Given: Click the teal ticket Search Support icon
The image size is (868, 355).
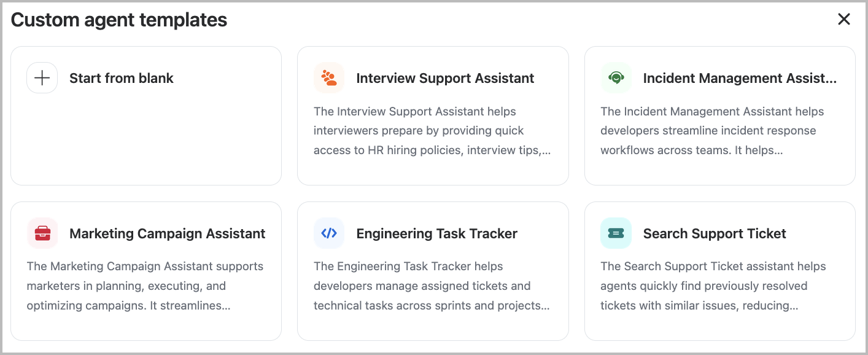Looking at the screenshot, I should [616, 233].
